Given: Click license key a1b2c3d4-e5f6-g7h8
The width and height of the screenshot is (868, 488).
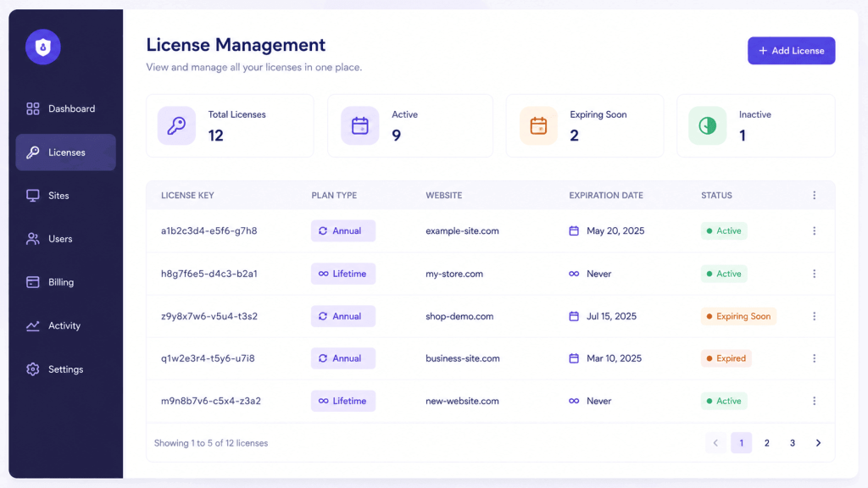Looking at the screenshot, I should click(209, 230).
